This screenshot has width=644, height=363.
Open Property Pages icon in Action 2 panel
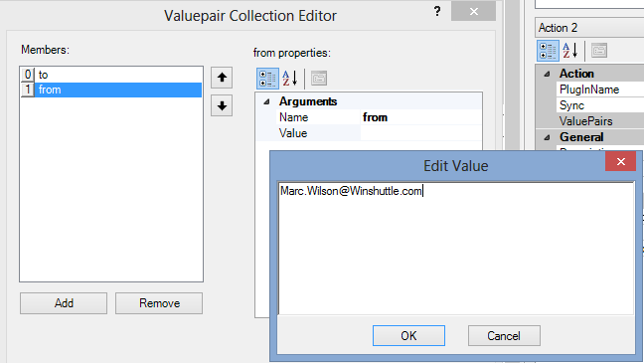click(x=599, y=51)
